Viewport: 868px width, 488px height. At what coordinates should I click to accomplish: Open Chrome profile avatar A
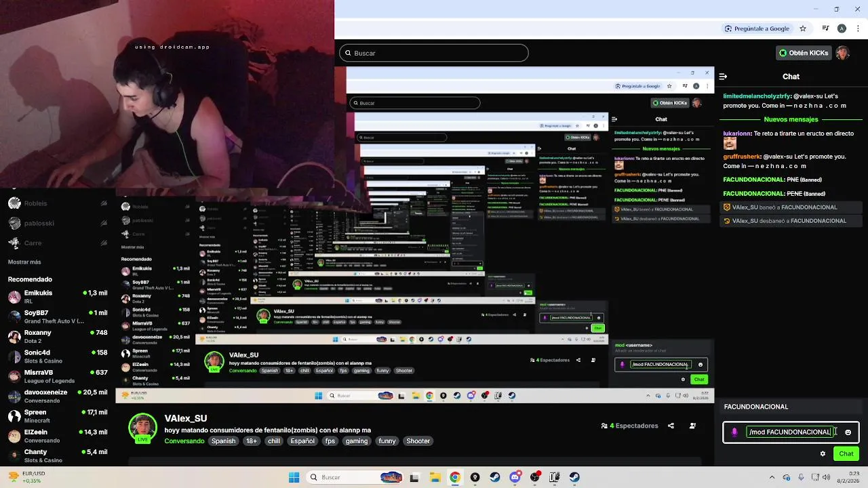click(842, 28)
